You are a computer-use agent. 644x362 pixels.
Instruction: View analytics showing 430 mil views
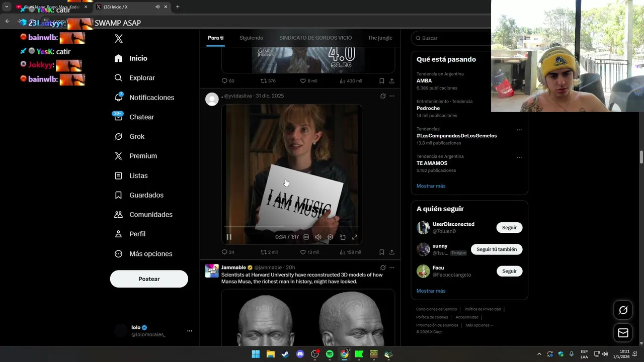[351, 80]
